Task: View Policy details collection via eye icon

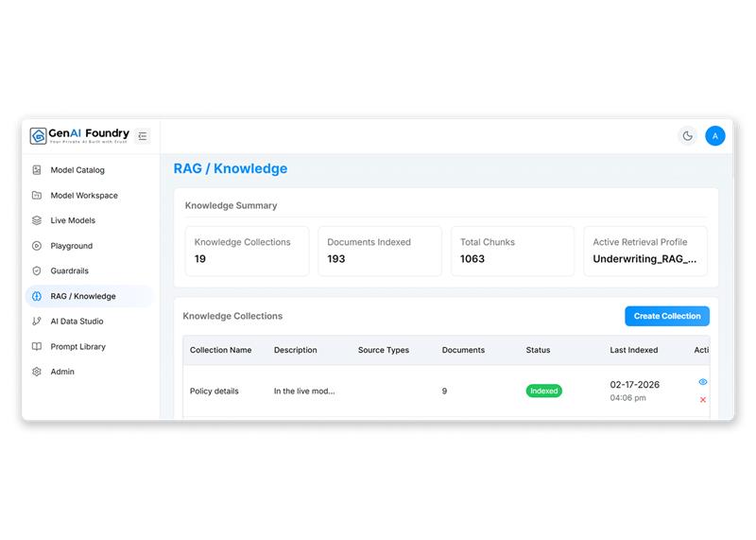Action: (x=702, y=382)
